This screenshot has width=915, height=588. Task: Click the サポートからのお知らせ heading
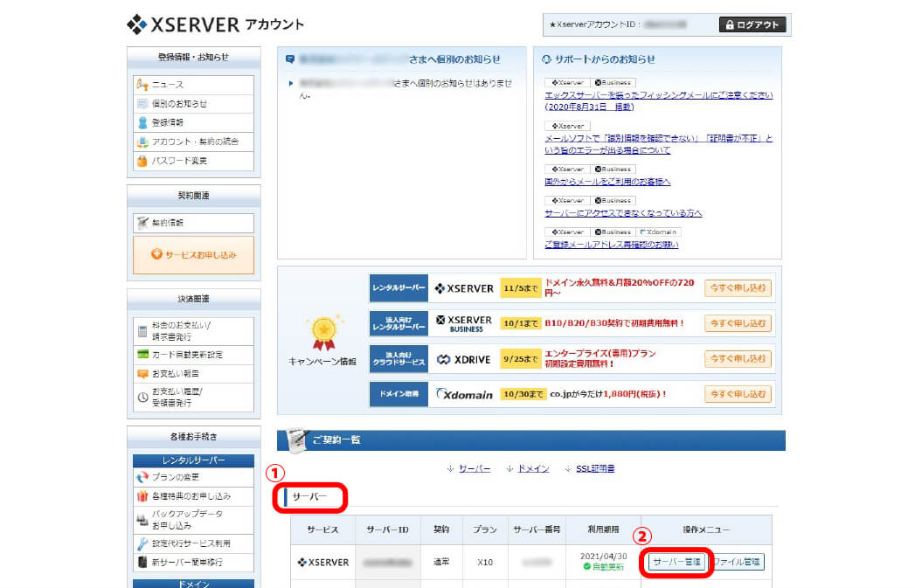(x=605, y=59)
